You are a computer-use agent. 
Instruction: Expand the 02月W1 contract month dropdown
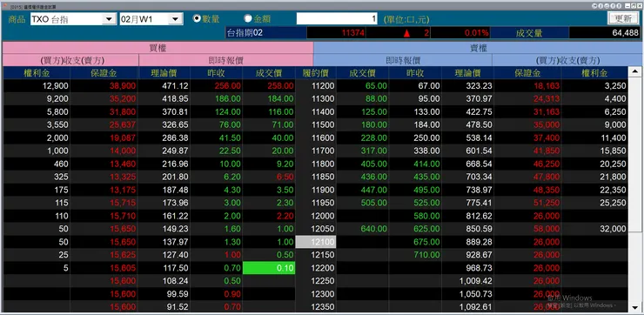pyautogui.click(x=176, y=19)
